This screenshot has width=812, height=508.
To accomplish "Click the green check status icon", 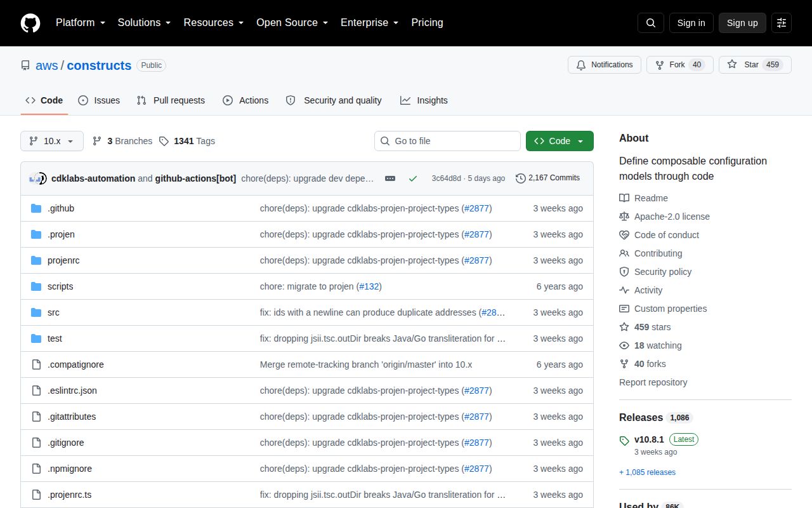I will pos(413,178).
